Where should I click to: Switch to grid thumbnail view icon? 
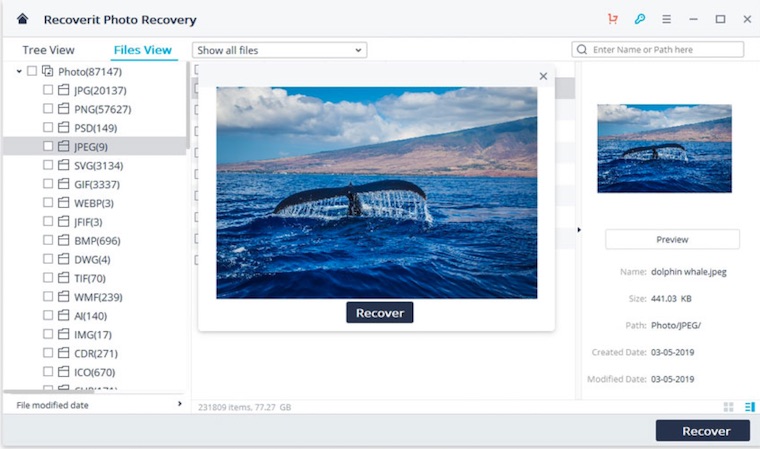point(728,407)
